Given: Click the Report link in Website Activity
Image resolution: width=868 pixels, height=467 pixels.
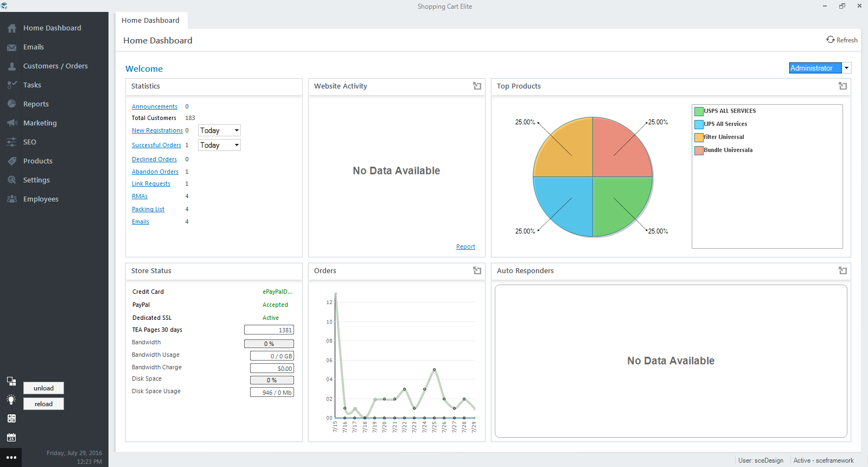Looking at the screenshot, I should [x=465, y=247].
